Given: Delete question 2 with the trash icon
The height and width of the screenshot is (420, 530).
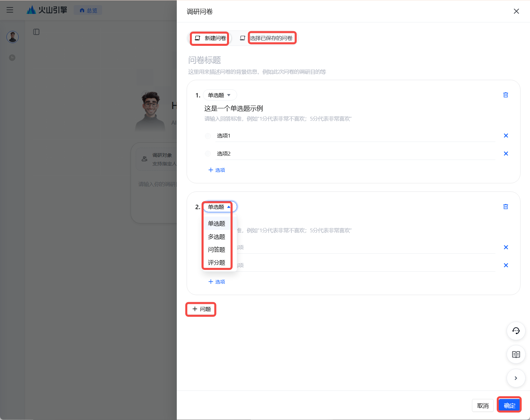Looking at the screenshot, I should [506, 207].
